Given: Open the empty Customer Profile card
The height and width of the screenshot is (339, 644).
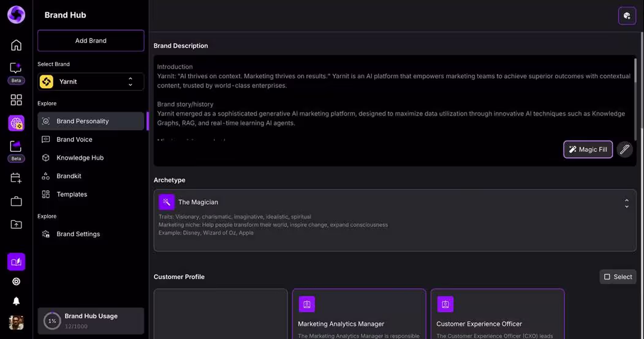Looking at the screenshot, I should point(221,314).
